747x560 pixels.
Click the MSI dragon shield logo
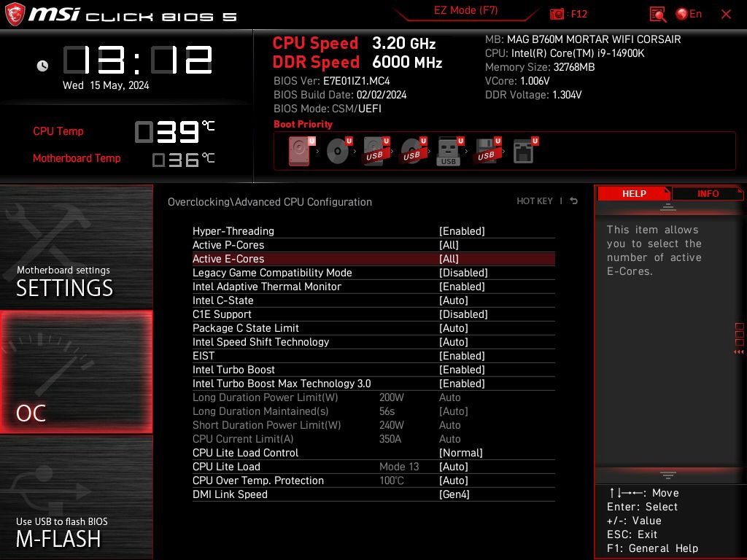click(x=15, y=15)
